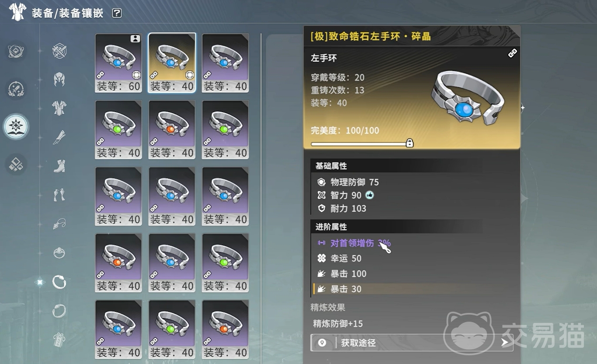
Task: Open the bottom diamond sidebar tab
Action: pos(16,165)
